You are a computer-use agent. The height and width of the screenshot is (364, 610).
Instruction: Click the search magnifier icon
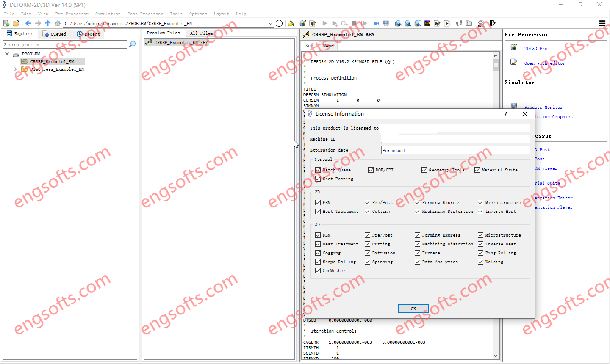(132, 44)
